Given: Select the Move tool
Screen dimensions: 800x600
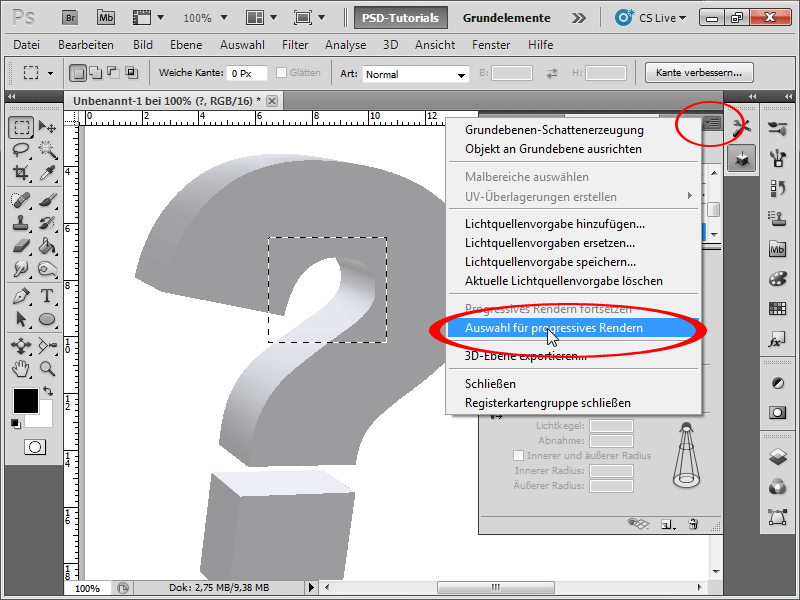Looking at the screenshot, I should coord(47,127).
